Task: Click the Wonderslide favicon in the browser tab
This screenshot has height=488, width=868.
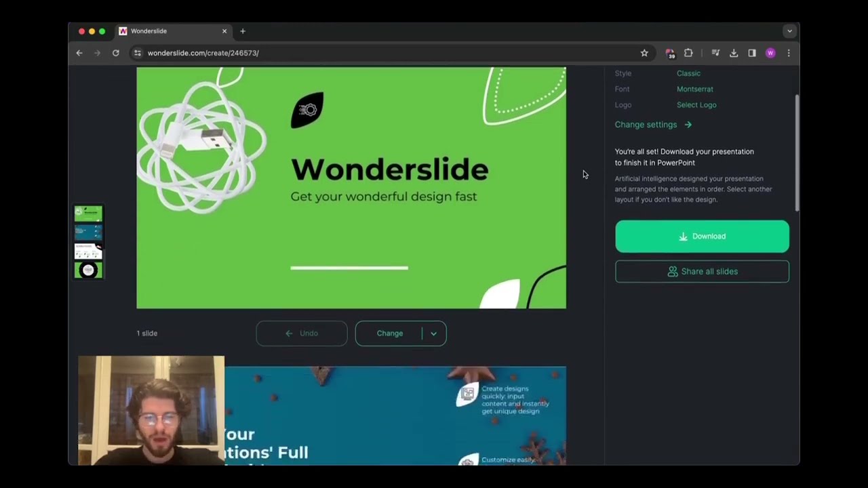Action: (x=123, y=30)
